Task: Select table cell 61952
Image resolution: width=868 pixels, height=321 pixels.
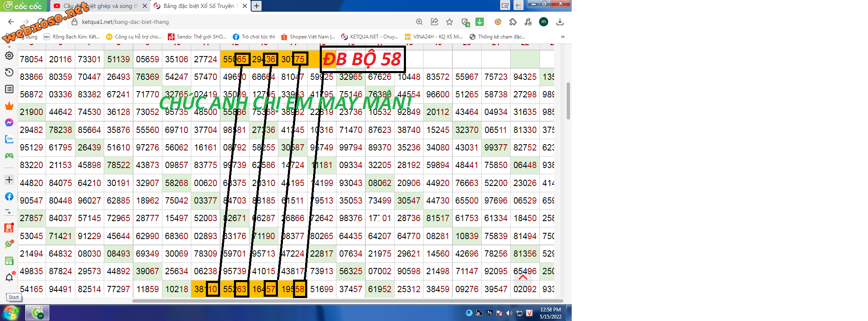Action: [380, 289]
